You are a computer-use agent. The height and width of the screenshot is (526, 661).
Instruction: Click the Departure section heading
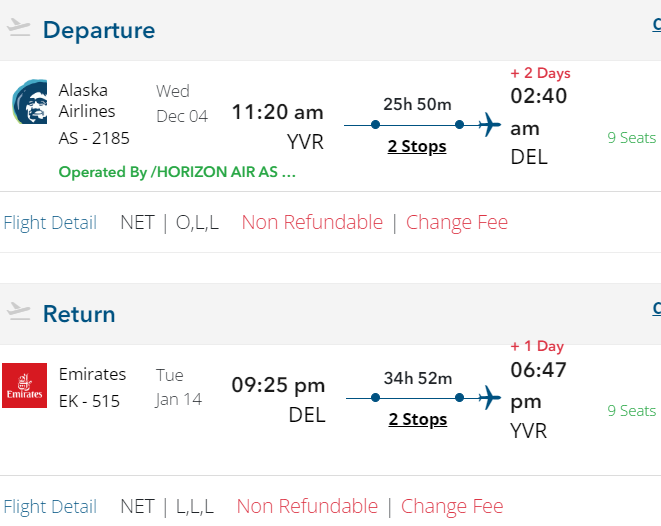99,30
